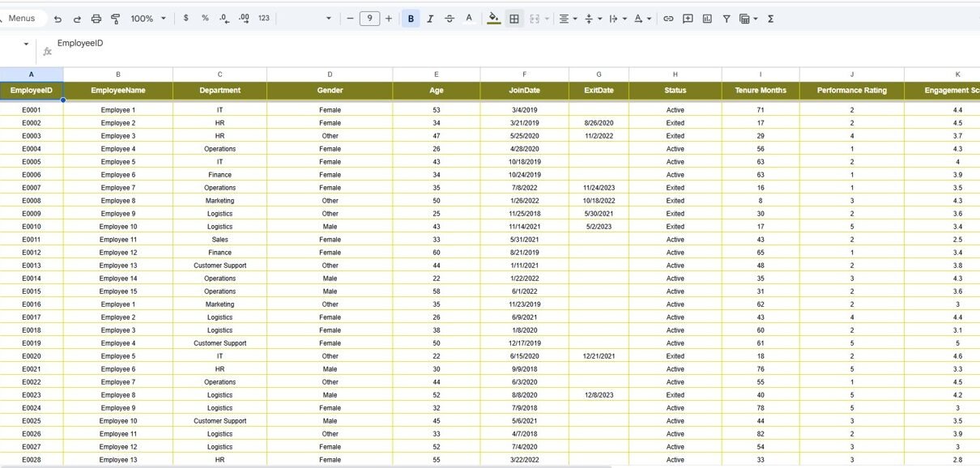
Task: Select the Paint format tool
Action: [x=115, y=19]
